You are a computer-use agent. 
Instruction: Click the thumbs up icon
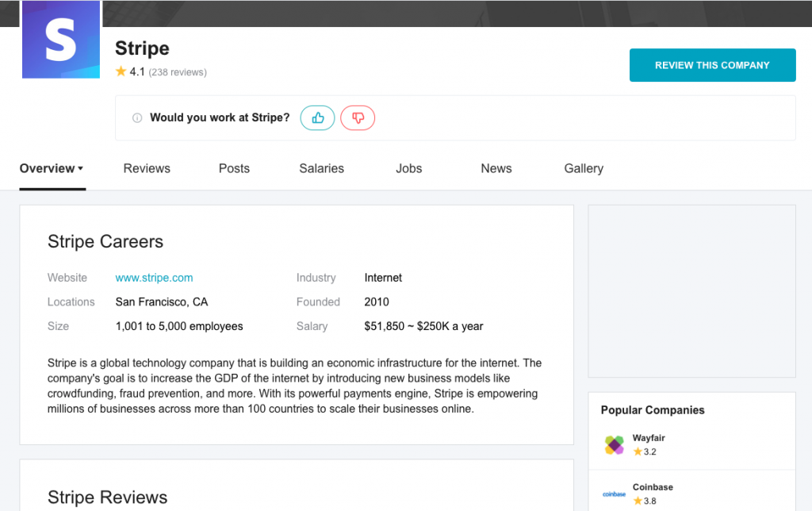(x=318, y=118)
